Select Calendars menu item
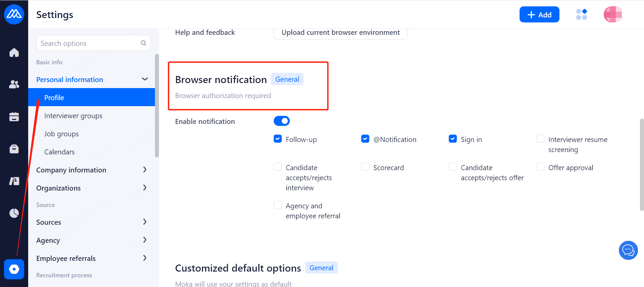 (x=59, y=152)
